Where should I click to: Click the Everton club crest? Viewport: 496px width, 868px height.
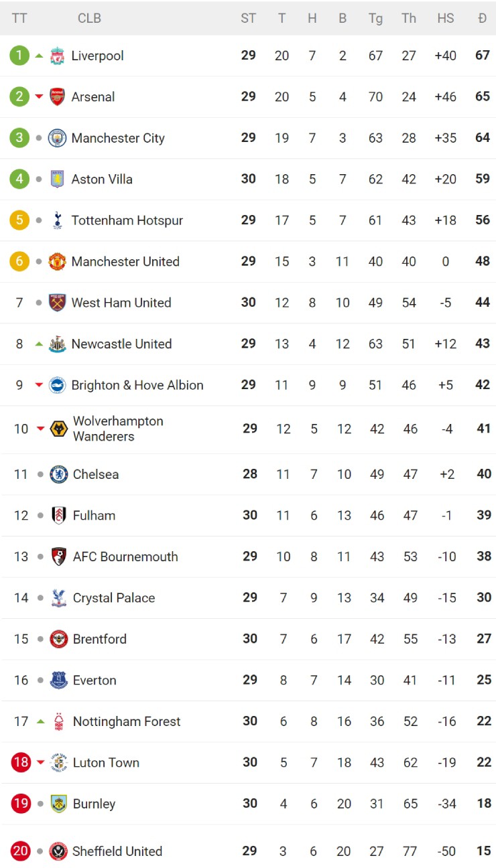click(59, 680)
